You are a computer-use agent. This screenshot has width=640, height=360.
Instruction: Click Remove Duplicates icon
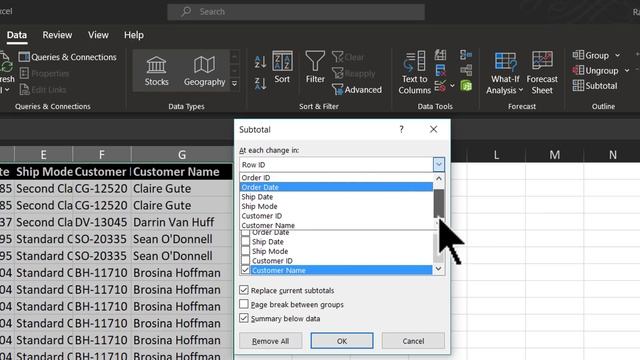click(x=440, y=70)
